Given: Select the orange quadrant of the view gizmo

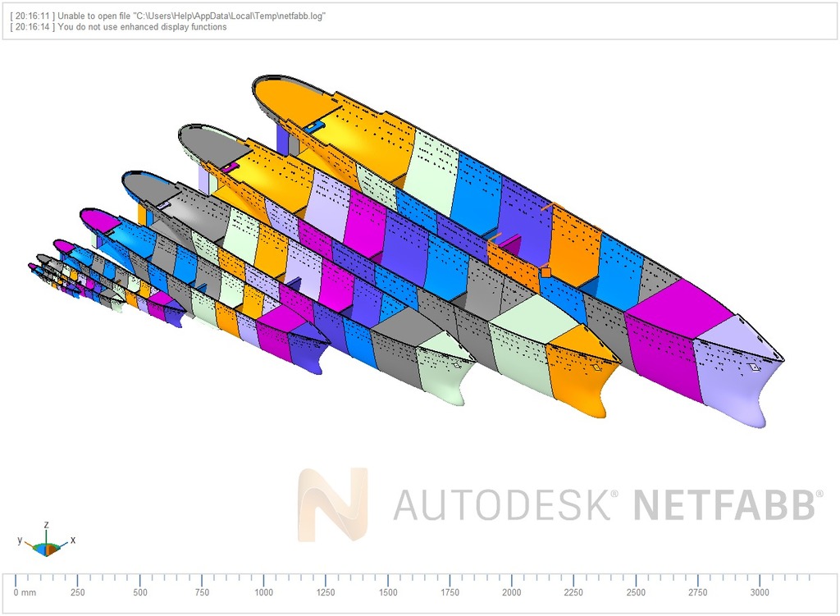Looking at the screenshot, I should 51,549.
